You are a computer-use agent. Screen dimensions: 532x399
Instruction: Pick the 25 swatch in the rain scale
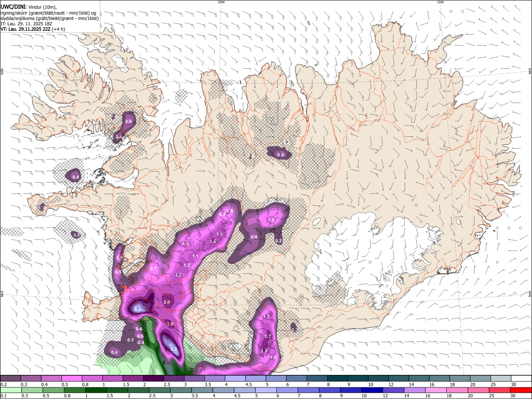pyautogui.click(x=500, y=390)
